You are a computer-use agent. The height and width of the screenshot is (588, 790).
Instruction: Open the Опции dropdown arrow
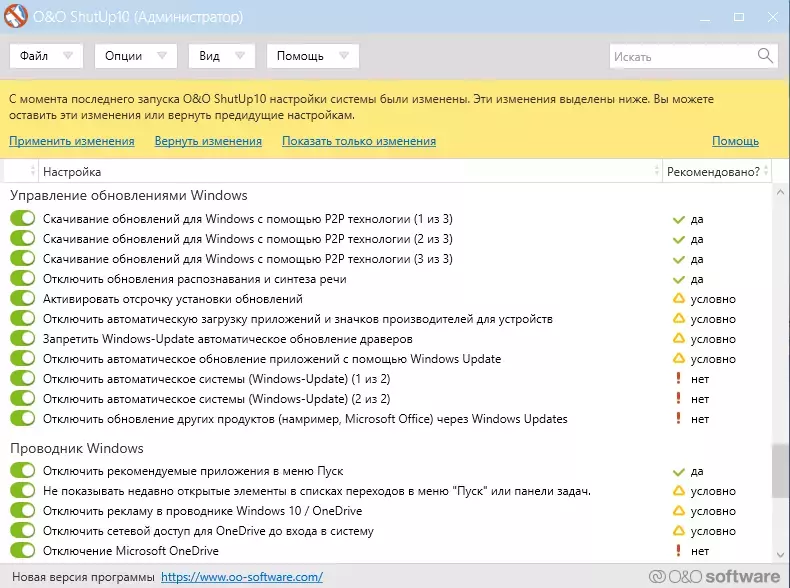pos(162,55)
